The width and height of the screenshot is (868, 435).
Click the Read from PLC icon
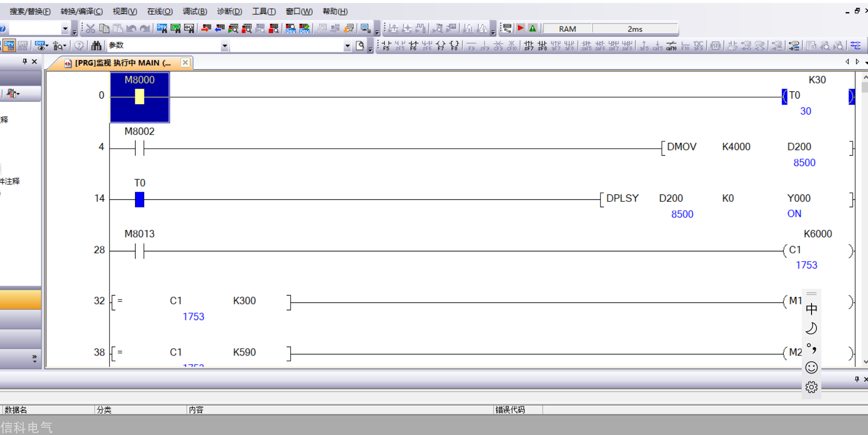point(219,28)
